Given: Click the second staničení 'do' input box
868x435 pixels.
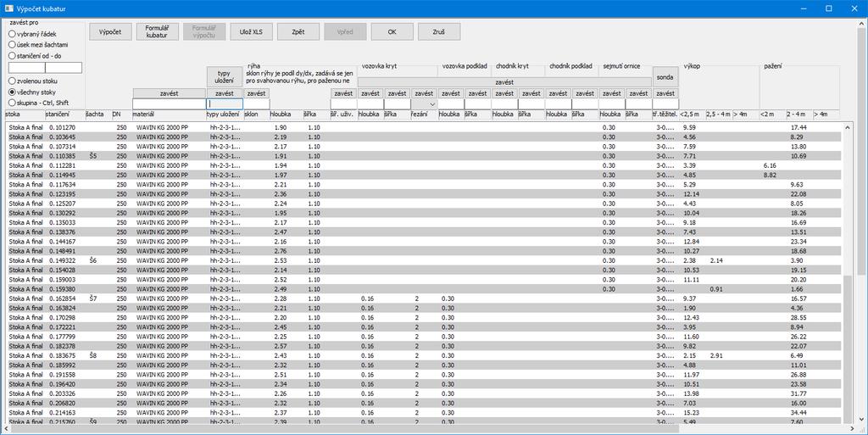Looking at the screenshot, I should point(64,68).
